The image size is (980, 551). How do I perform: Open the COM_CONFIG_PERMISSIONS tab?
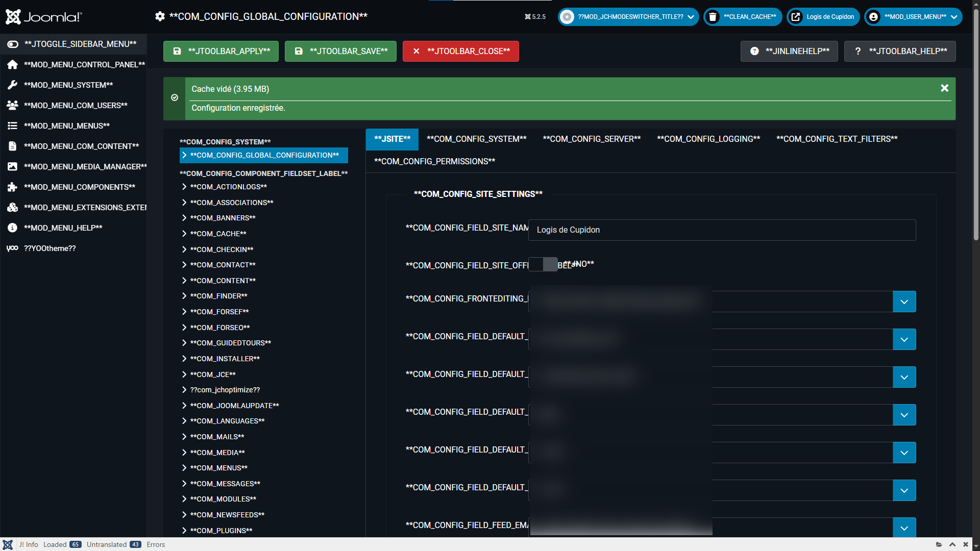click(x=434, y=162)
